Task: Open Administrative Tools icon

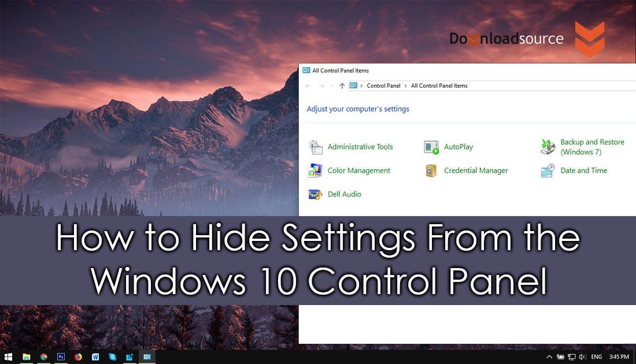Action: point(315,147)
